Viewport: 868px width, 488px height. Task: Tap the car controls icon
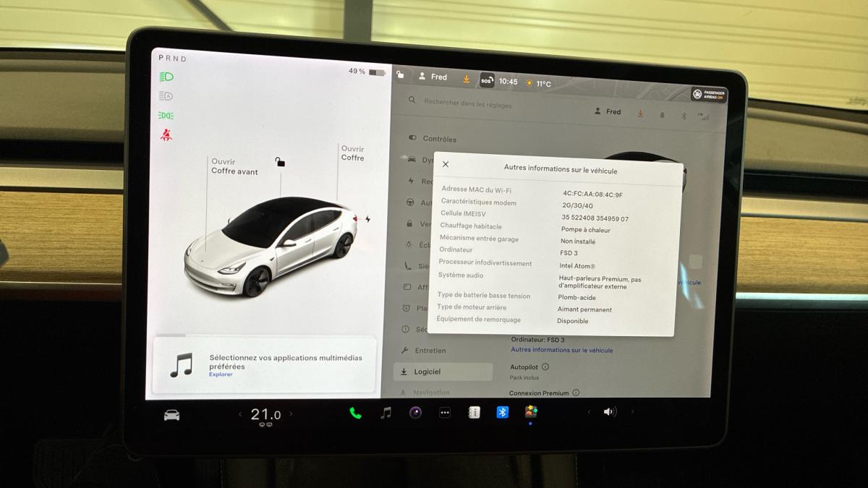(171, 415)
